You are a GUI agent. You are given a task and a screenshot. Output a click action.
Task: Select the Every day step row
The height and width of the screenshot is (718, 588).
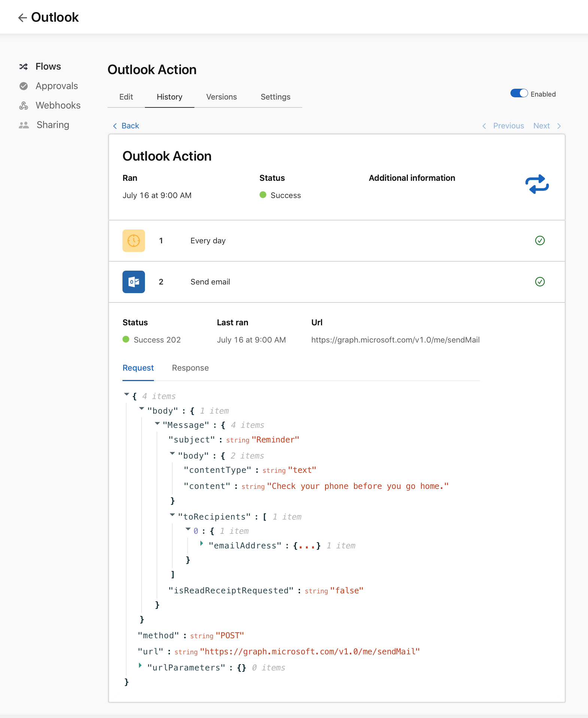336,241
